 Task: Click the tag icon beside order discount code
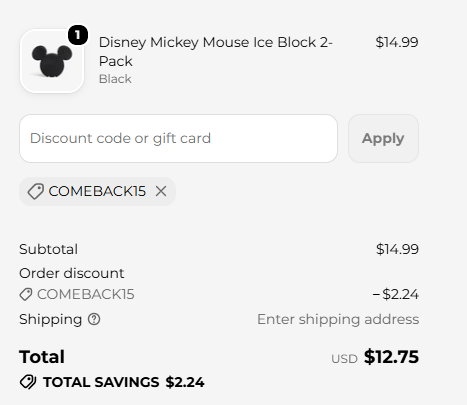point(26,294)
